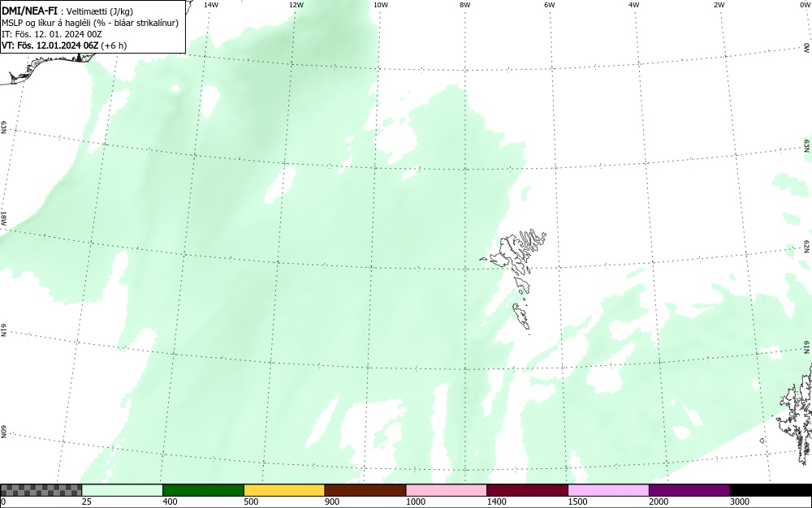Image resolution: width=812 pixels, height=508 pixels.
Task: Click the yellow 500–900 legend swatch
Action: [x=284, y=490]
